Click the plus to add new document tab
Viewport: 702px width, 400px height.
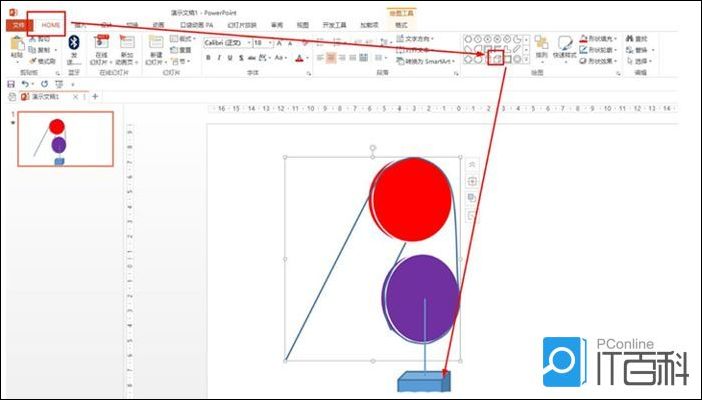click(95, 96)
